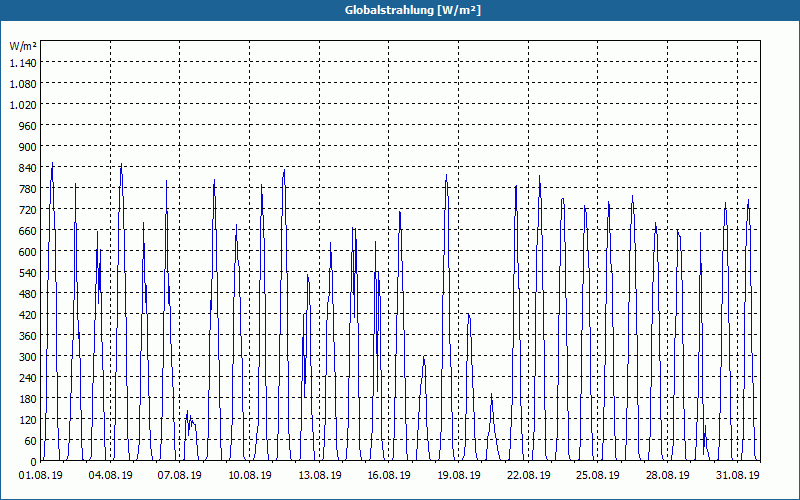Viewport: 800px width, 500px height.
Task: Select date label 19.08.19
Action: 459,475
